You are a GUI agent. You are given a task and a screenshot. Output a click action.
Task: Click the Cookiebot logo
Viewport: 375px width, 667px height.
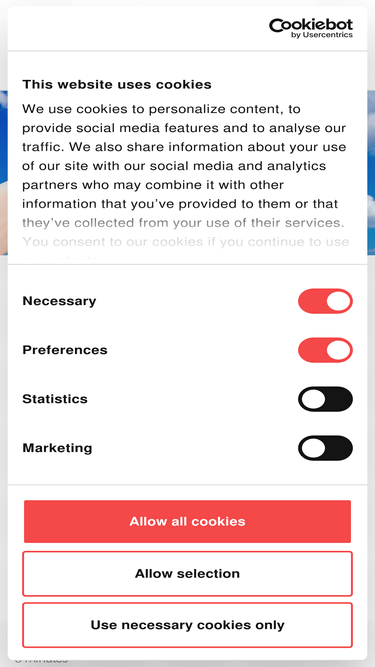pyautogui.click(x=311, y=25)
